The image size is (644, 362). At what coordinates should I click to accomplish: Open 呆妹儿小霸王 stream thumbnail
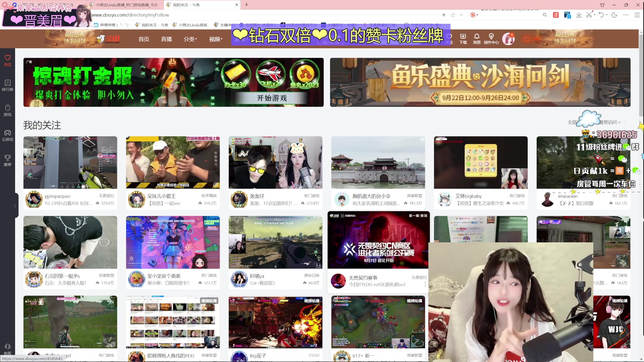pos(173,163)
